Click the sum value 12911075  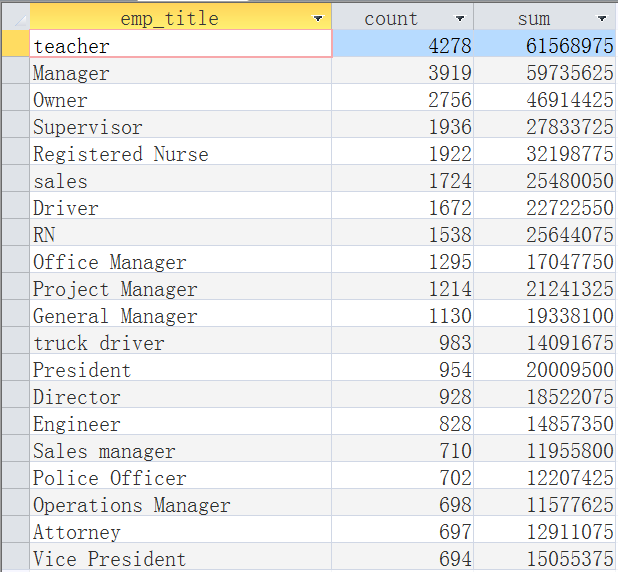(570, 532)
